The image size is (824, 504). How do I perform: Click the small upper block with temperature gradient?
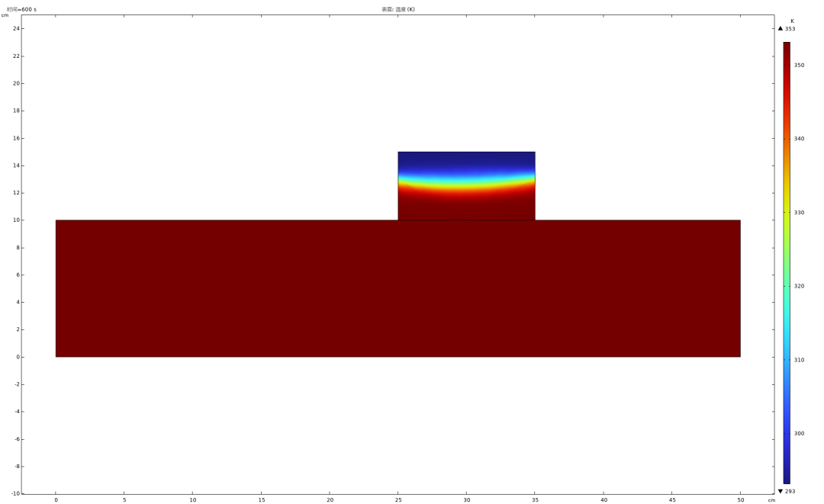(x=466, y=186)
